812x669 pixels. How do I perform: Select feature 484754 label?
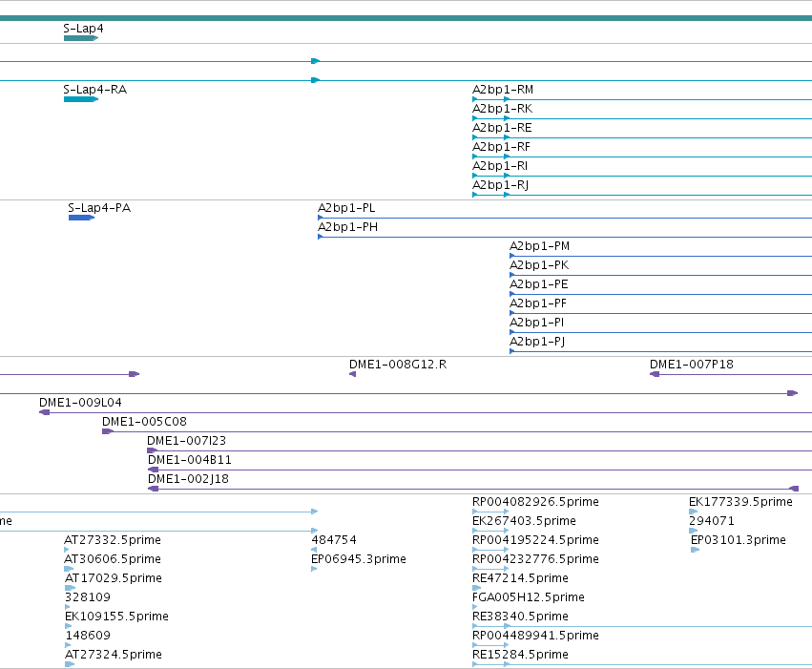click(x=334, y=540)
